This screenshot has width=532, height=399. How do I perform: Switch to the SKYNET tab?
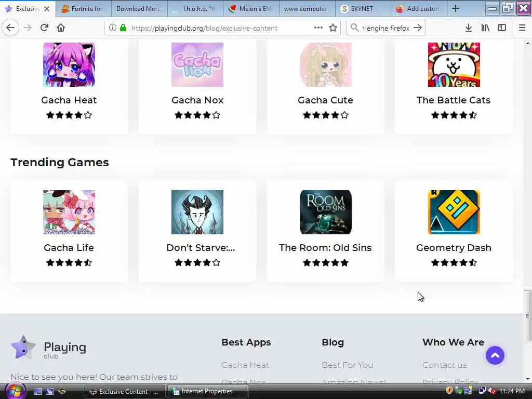point(363,9)
